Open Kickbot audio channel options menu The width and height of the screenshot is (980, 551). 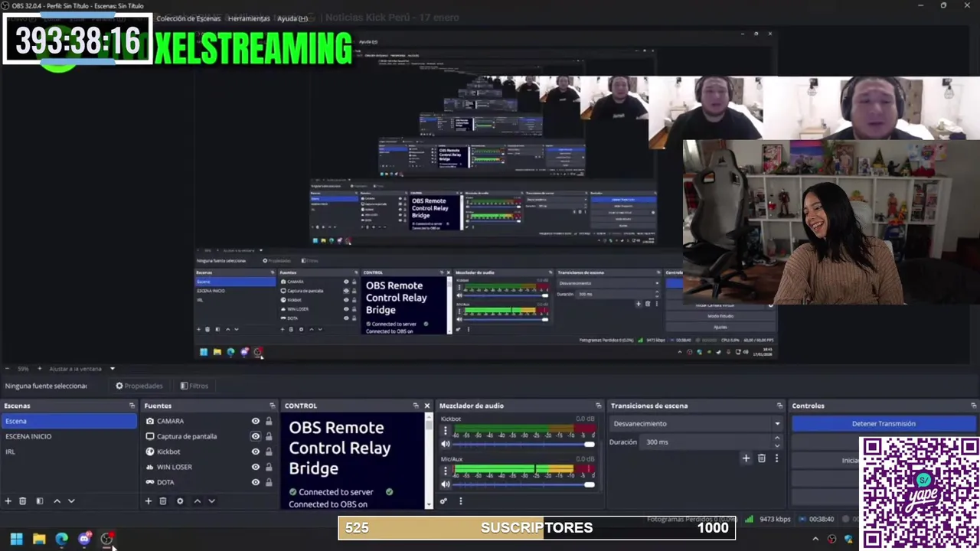[445, 431]
